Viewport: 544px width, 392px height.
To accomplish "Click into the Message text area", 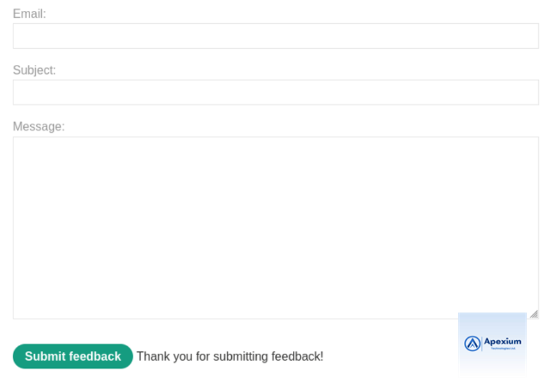I will tap(275, 228).
